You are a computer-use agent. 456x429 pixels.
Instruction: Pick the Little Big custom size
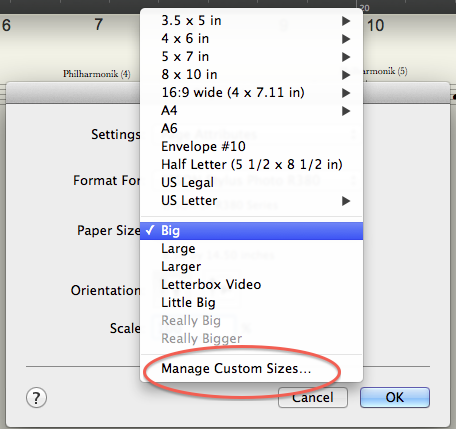point(251,303)
